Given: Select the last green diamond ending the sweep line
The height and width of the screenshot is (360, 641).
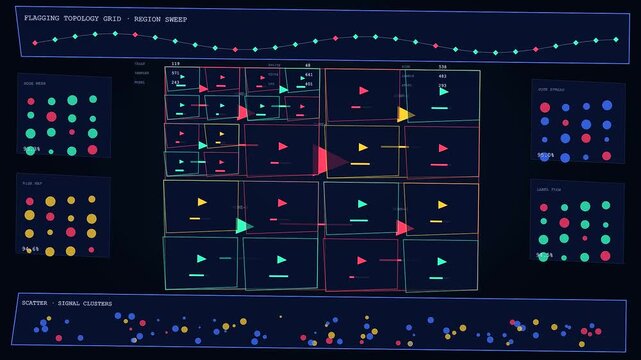Looking at the screenshot, I should click(616, 40).
